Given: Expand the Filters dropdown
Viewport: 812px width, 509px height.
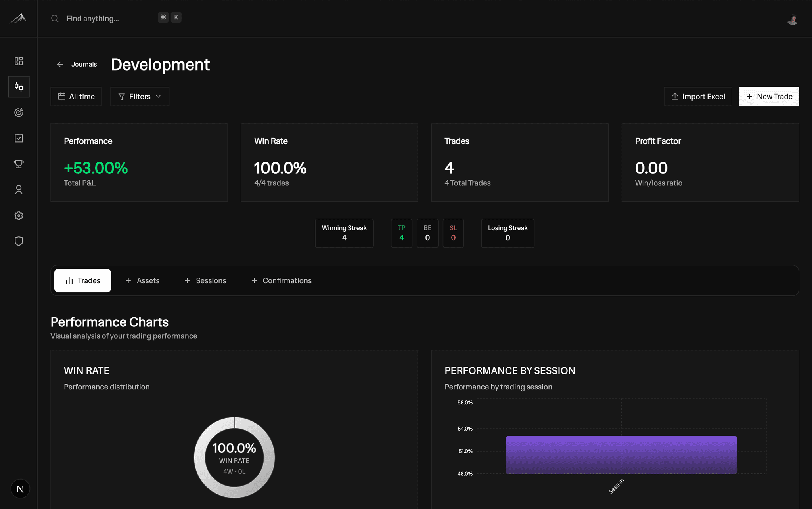Looking at the screenshot, I should point(140,97).
